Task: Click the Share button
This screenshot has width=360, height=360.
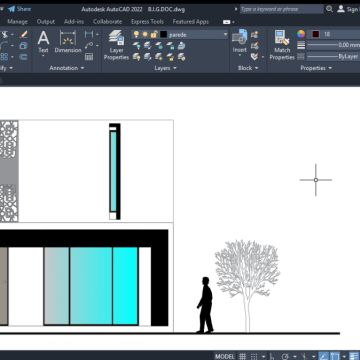Action: coord(19,9)
